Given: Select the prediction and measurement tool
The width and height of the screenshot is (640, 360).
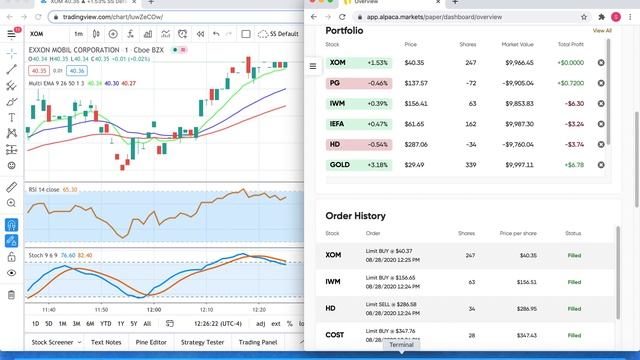Looking at the screenshot, I should point(11,149).
